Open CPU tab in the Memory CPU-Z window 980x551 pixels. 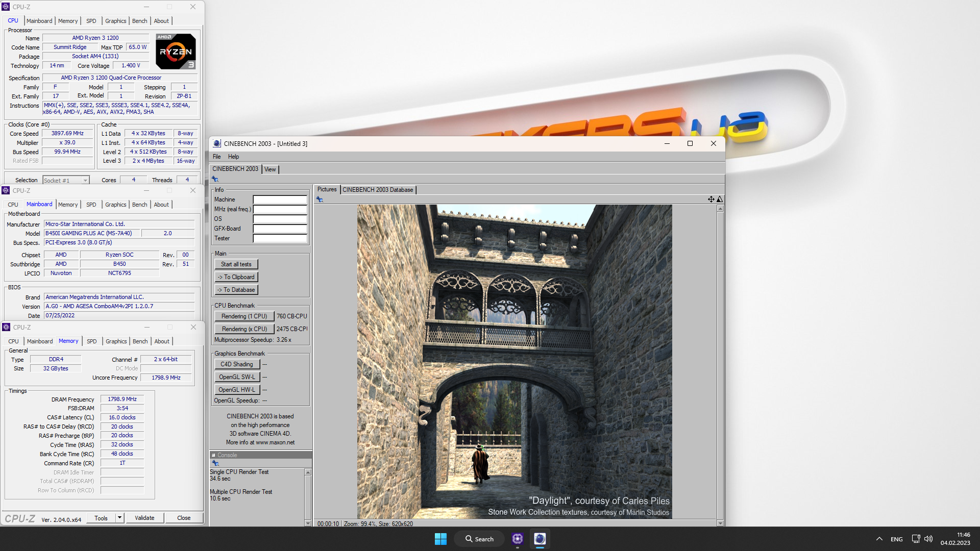tap(13, 341)
